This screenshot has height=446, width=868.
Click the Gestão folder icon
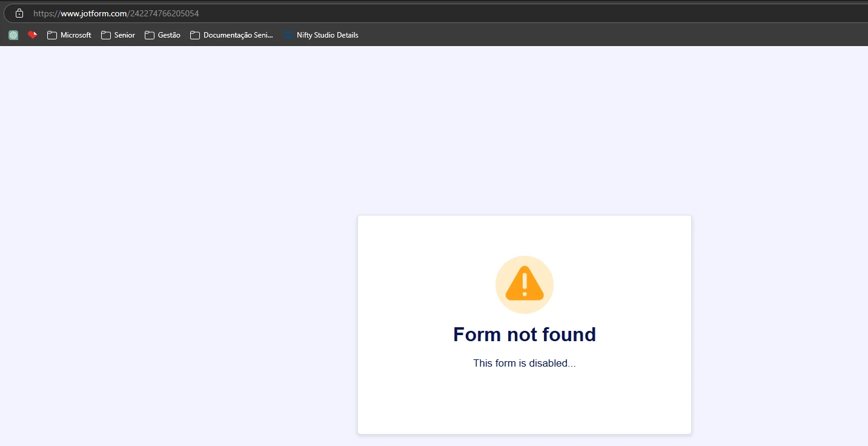pos(148,35)
